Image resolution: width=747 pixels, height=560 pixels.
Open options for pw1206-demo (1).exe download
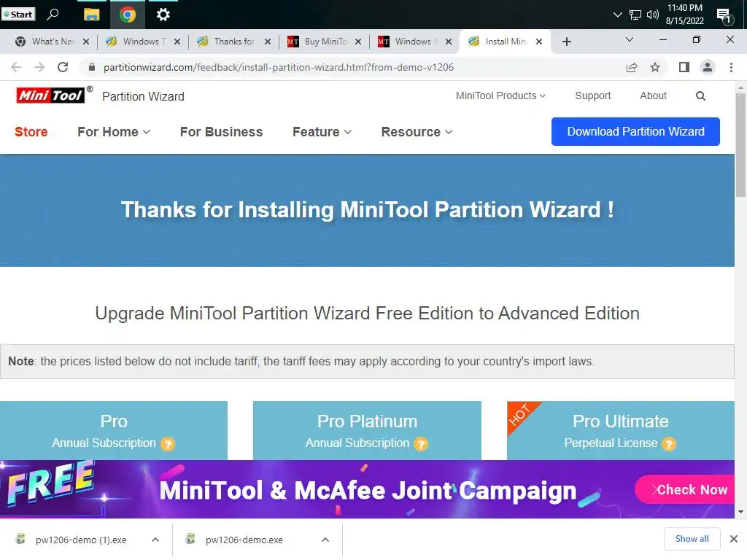click(x=155, y=540)
